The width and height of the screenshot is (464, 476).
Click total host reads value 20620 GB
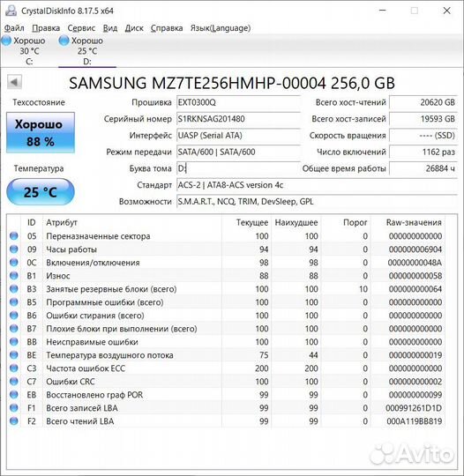(x=423, y=102)
